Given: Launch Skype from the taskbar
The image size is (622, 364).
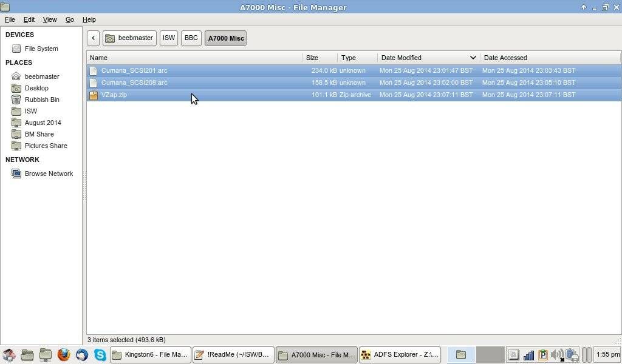Looking at the screenshot, I should click(x=100, y=355).
